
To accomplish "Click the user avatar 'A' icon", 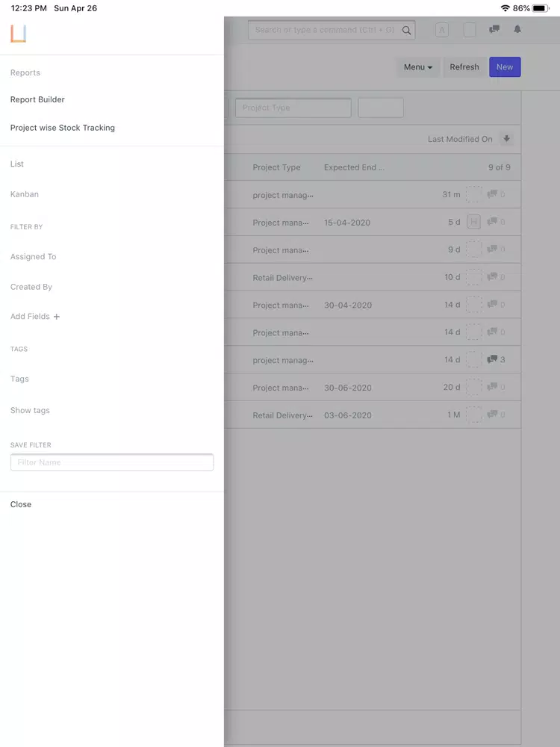I will click(x=442, y=30).
